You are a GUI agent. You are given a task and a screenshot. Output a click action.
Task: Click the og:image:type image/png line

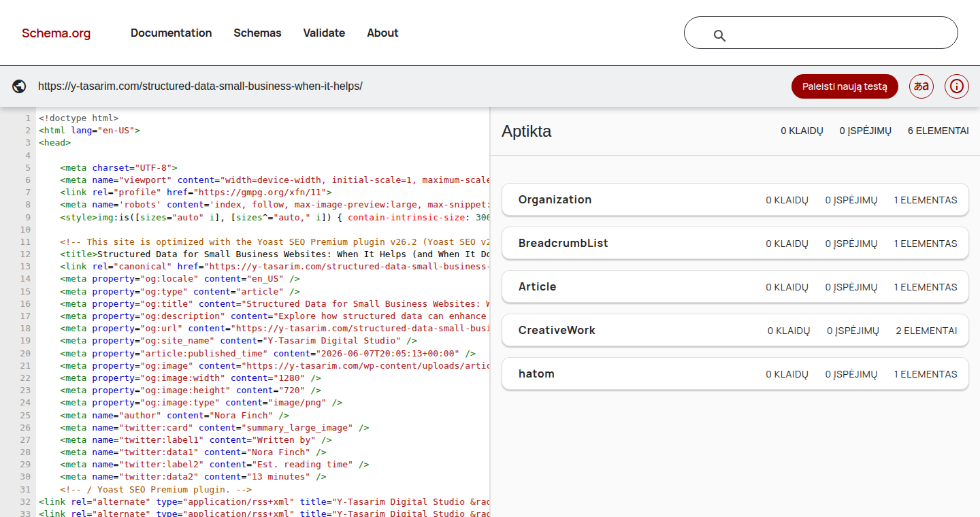pyautogui.click(x=201, y=403)
